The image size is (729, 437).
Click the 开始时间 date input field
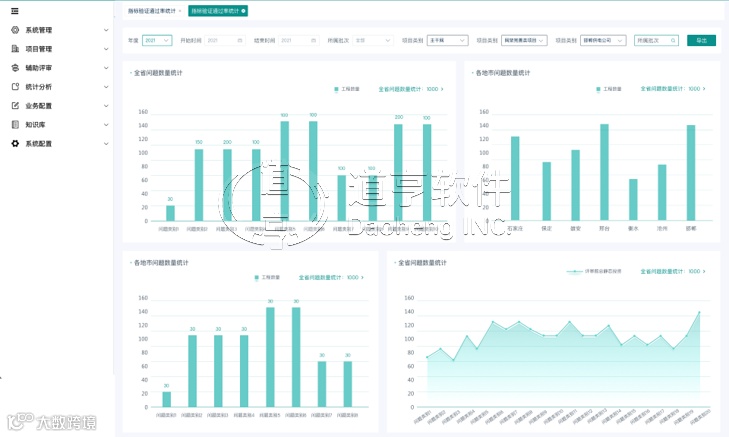click(225, 41)
